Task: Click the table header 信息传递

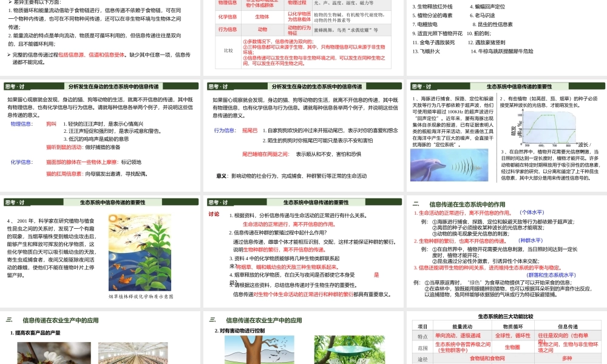Action: pos(568,326)
